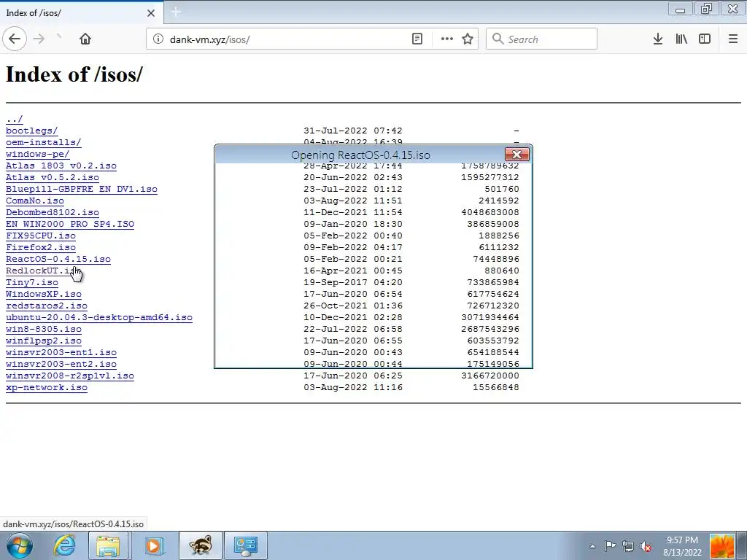
Task: Go back using the browser back arrow
Action: click(15, 39)
